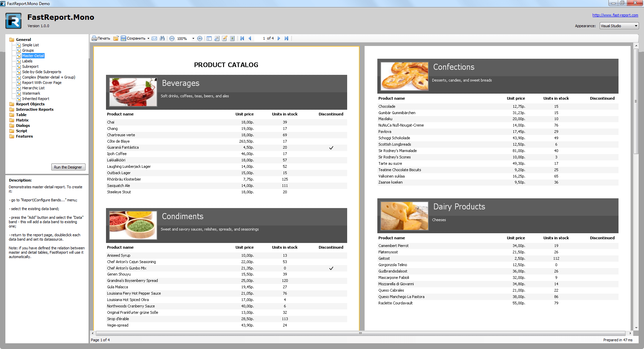
Task: Select Hierarchic List in the tree
Action: 33,88
